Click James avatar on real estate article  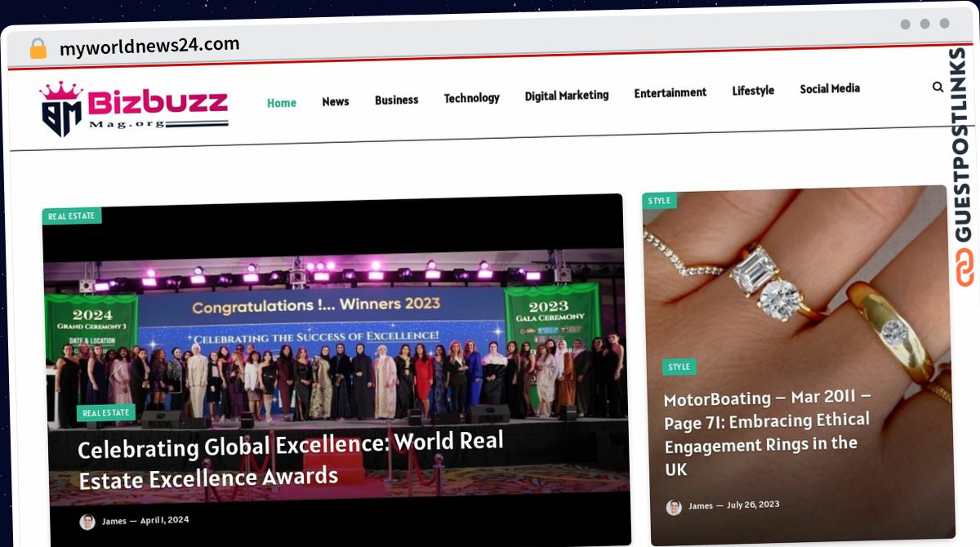[87, 522]
